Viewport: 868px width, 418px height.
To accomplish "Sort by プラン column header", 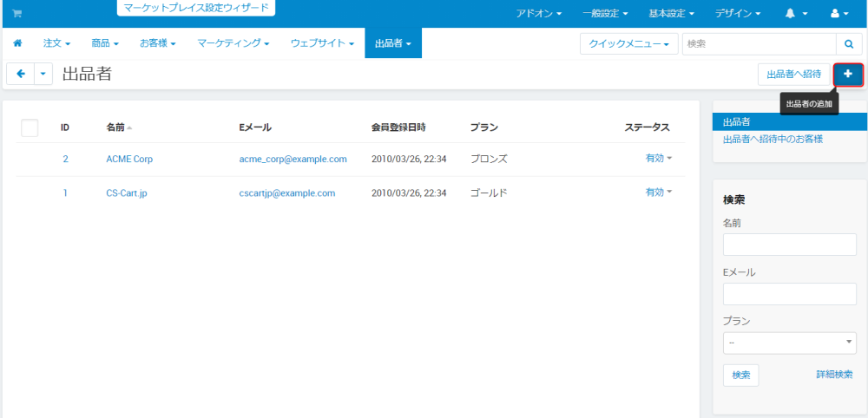I will pos(484,127).
